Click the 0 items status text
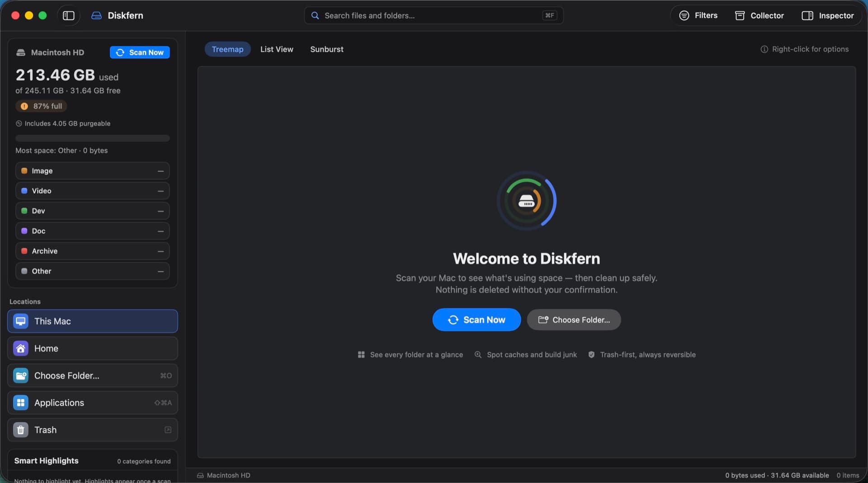 click(848, 475)
